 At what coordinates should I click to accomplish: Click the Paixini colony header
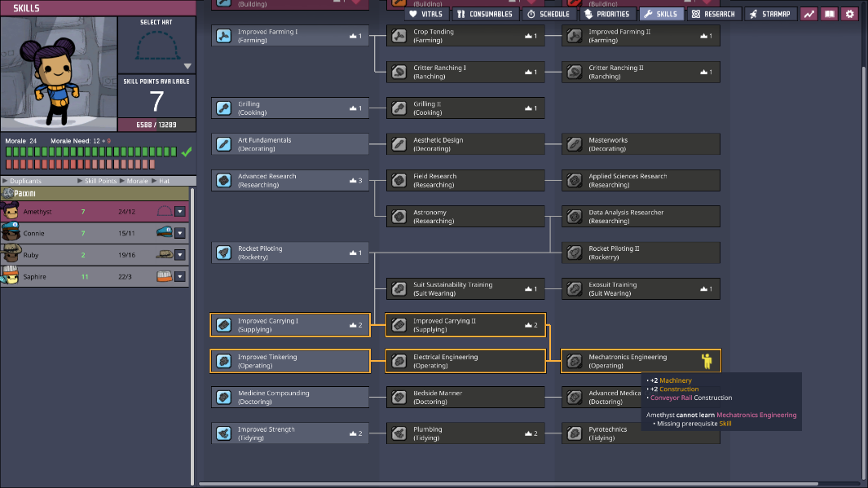pos(95,193)
